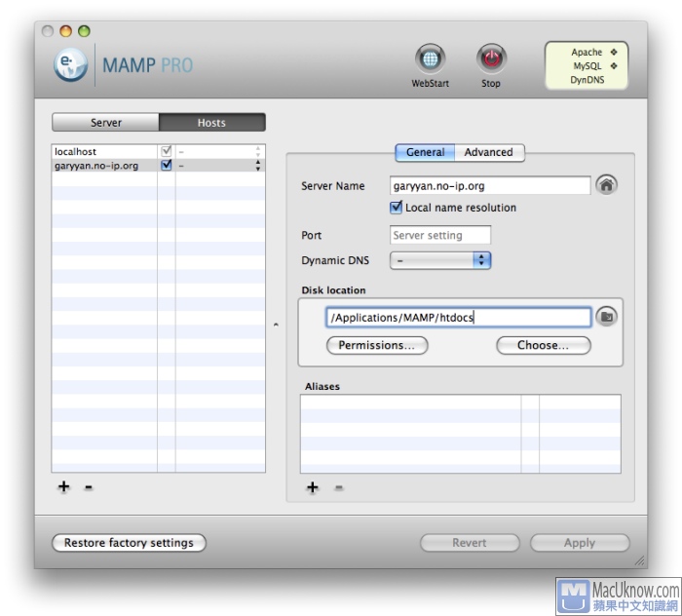
Task: Click the folder icon beside disk location path
Action: (606, 317)
